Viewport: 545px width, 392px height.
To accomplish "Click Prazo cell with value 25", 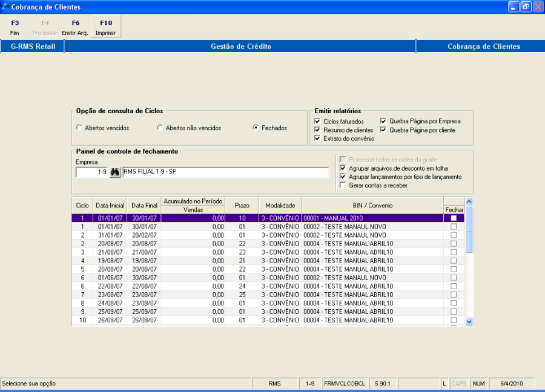I will (x=242, y=295).
